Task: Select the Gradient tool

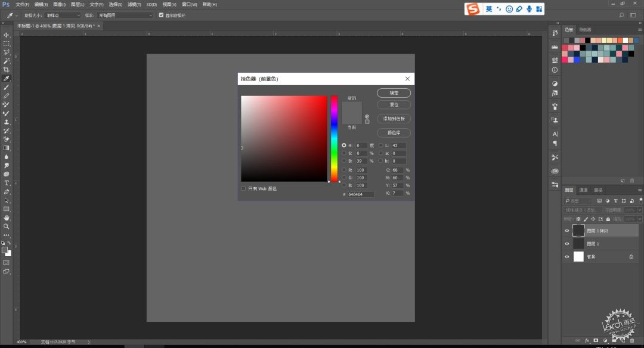Action: (6, 148)
